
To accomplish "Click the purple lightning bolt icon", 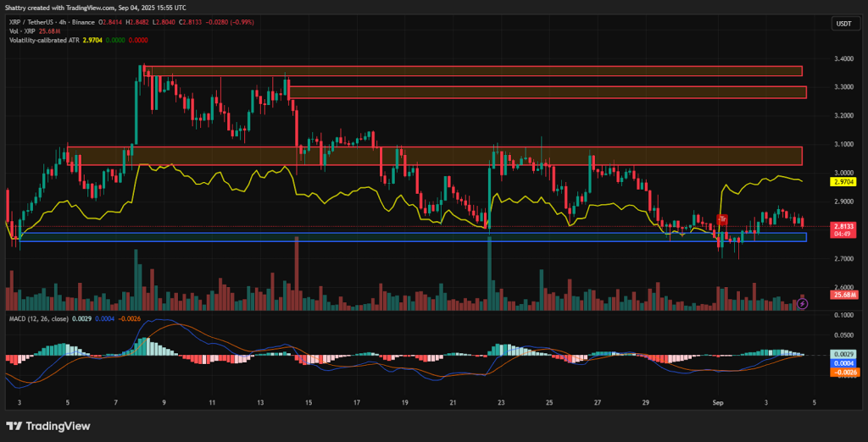I will tap(803, 302).
